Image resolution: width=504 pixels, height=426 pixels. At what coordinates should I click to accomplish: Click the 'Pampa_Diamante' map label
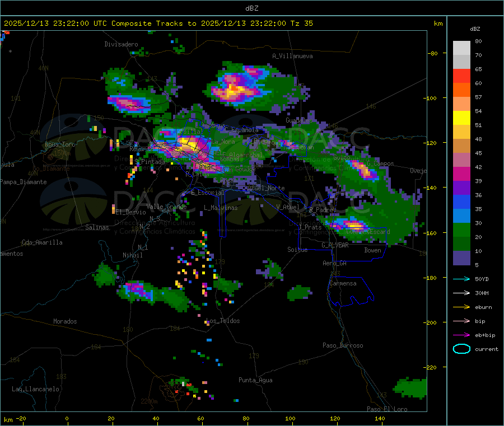click(23, 182)
